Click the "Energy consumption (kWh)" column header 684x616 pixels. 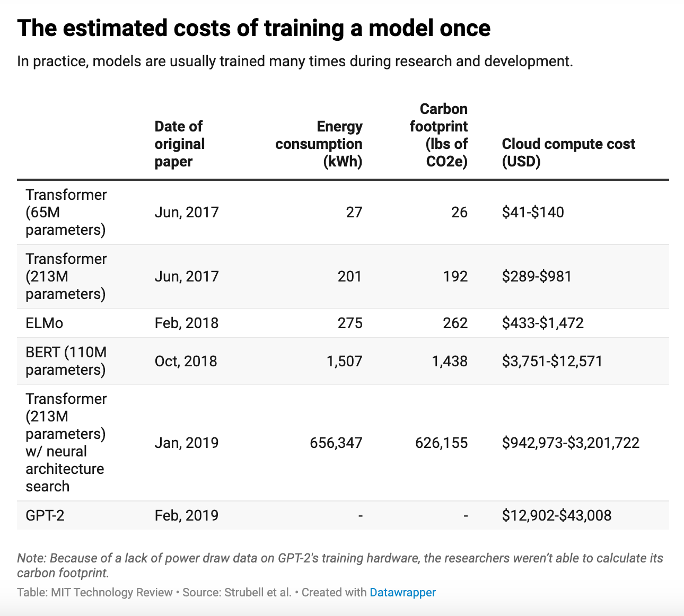(x=319, y=144)
